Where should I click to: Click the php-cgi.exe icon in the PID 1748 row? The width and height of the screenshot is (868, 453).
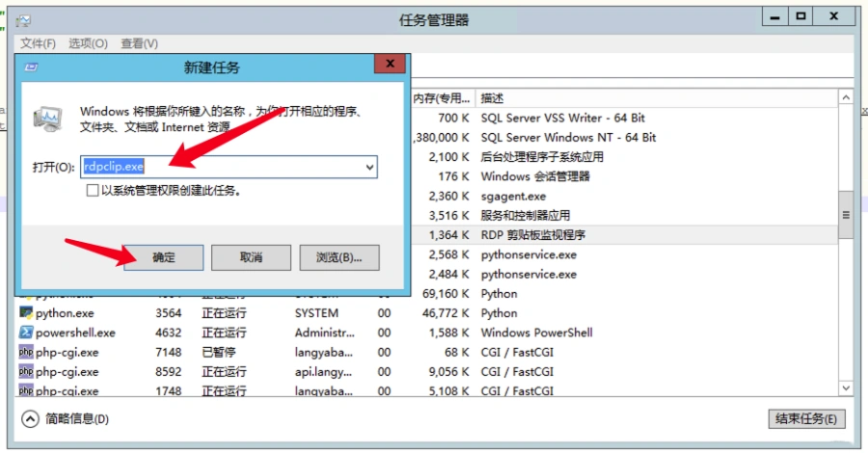point(26,390)
